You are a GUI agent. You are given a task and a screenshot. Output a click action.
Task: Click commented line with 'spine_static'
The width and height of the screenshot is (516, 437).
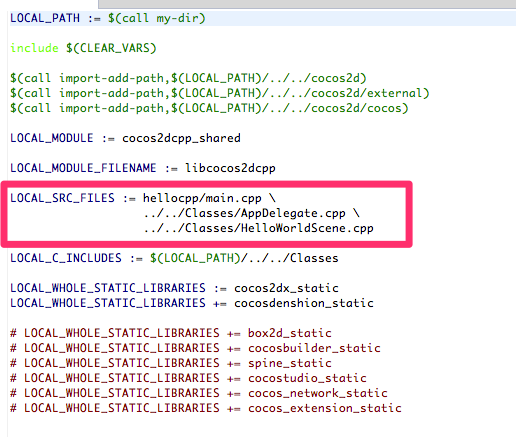click(x=171, y=363)
